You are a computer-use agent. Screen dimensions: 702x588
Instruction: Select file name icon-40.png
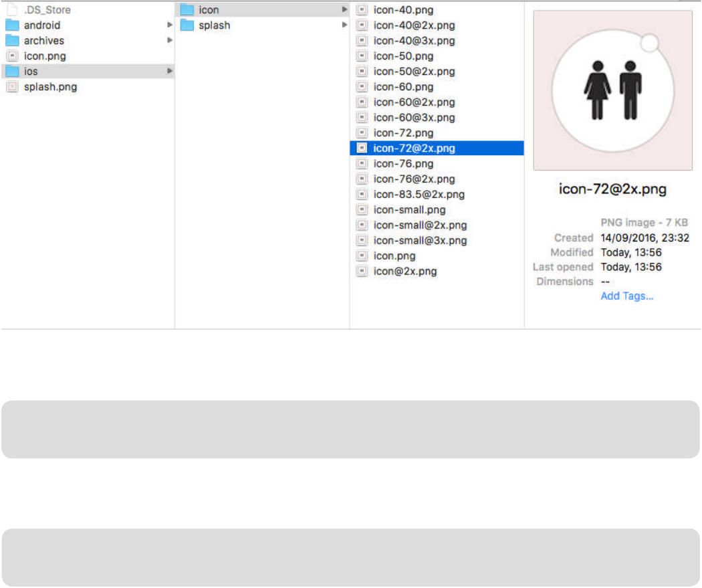point(403,10)
